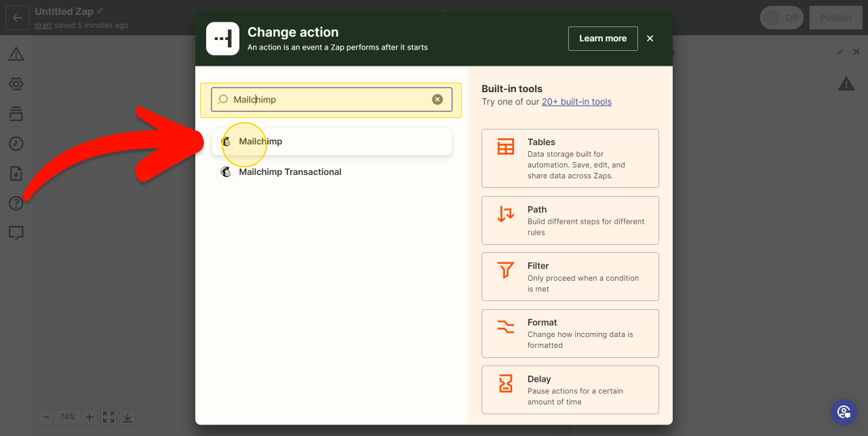Close the right side panel
This screenshot has height=436, width=868.
[x=856, y=52]
